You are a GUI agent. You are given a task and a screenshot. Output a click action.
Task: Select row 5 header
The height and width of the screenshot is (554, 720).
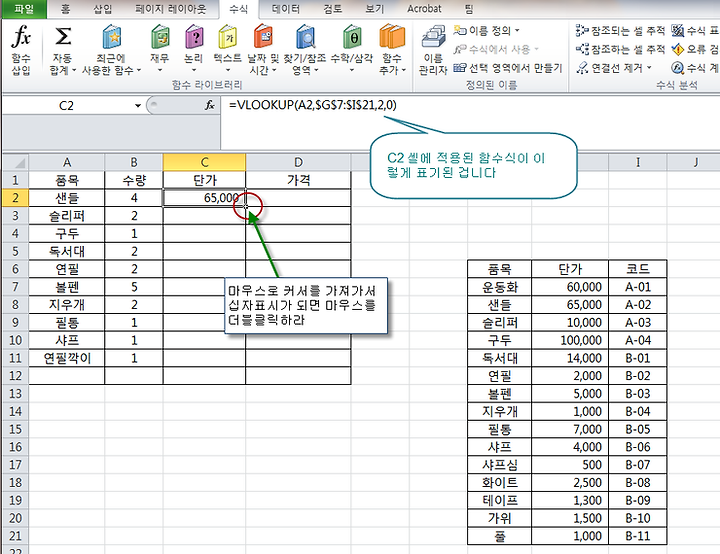pyautogui.click(x=16, y=251)
